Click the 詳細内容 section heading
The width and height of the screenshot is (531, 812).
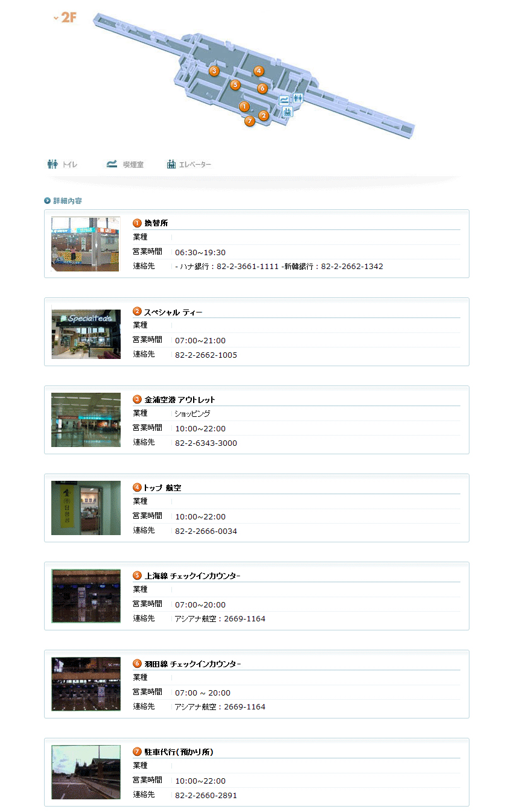67,201
